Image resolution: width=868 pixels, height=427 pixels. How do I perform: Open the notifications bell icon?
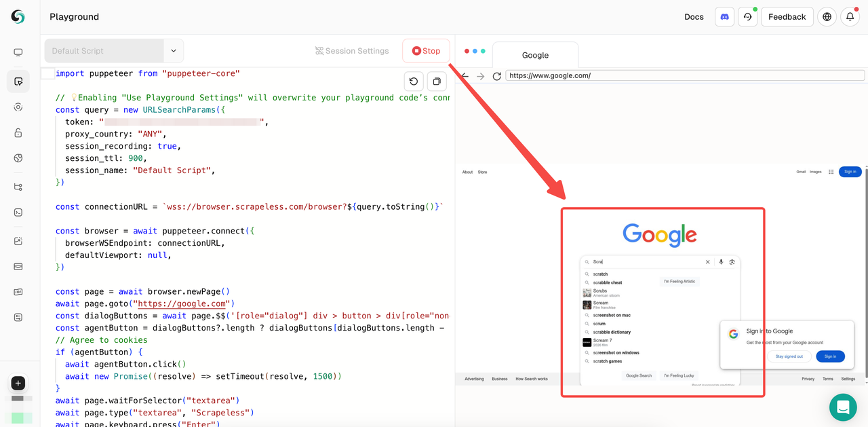tap(850, 17)
